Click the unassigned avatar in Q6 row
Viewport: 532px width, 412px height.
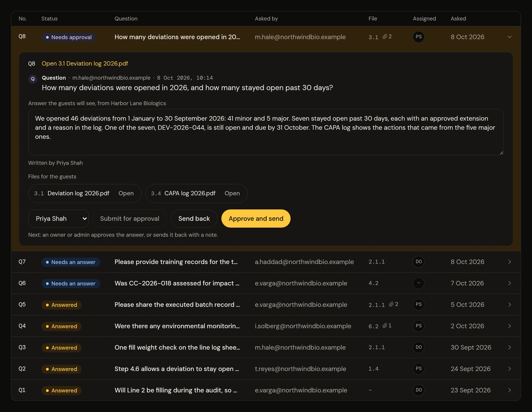pyautogui.click(x=419, y=283)
